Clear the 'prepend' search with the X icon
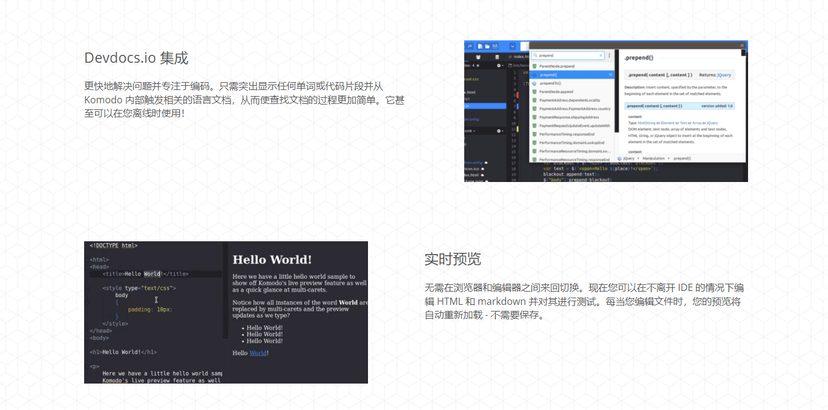Viewport: 828px width, 410px height. (x=600, y=55)
